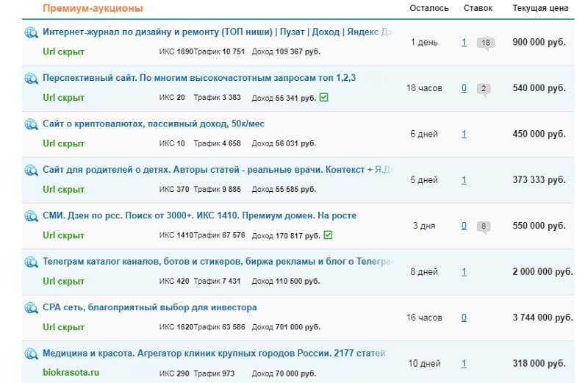
Task: Open the 2 comments bubble on Перспективный сайт
Action: pos(483,89)
